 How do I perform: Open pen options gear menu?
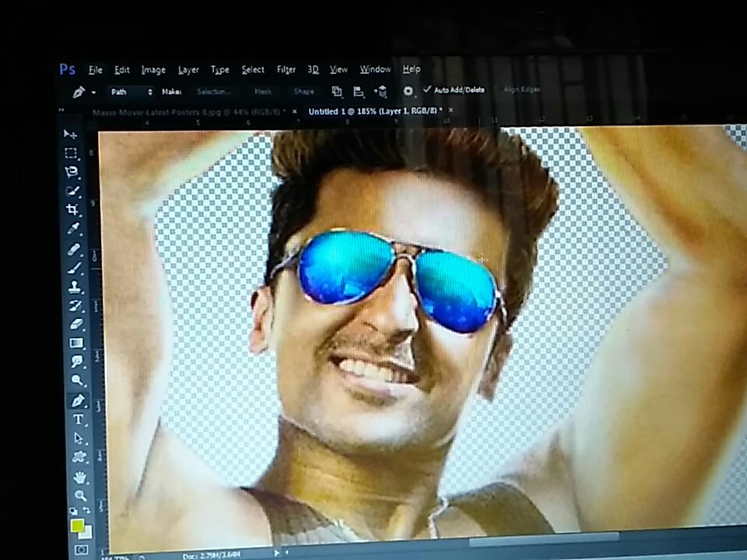[408, 90]
